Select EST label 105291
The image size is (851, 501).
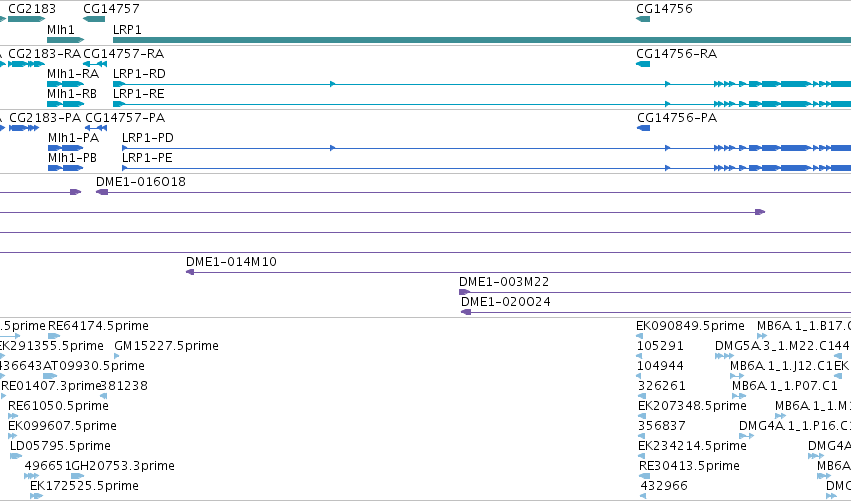click(660, 346)
